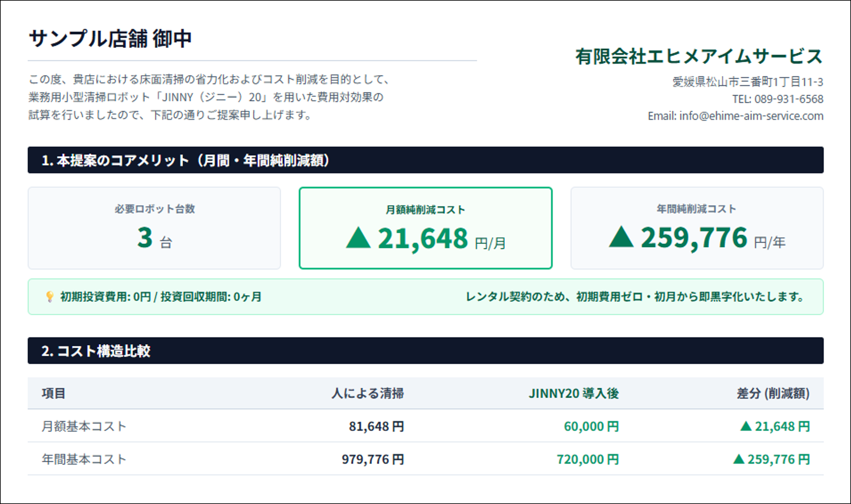Click the サンプル店舗 御中 title

coord(111,38)
